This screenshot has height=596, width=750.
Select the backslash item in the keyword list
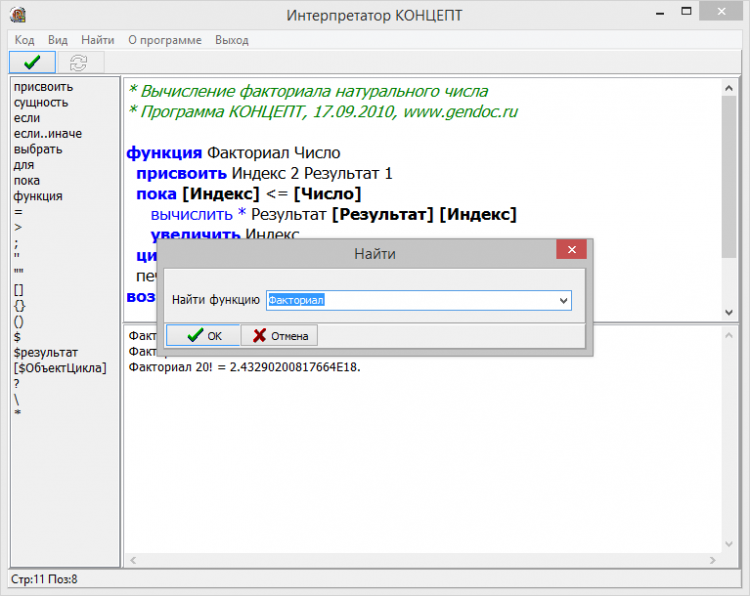(x=16, y=399)
